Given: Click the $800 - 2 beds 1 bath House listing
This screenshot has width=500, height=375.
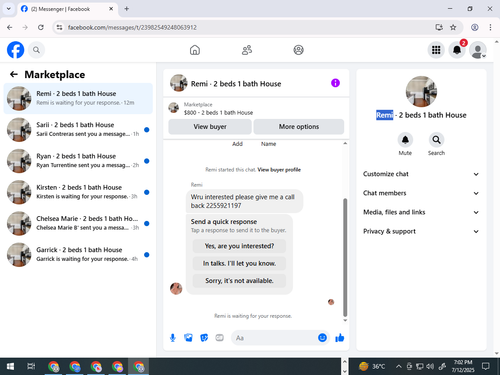Looking at the screenshot, I should coord(218,113).
